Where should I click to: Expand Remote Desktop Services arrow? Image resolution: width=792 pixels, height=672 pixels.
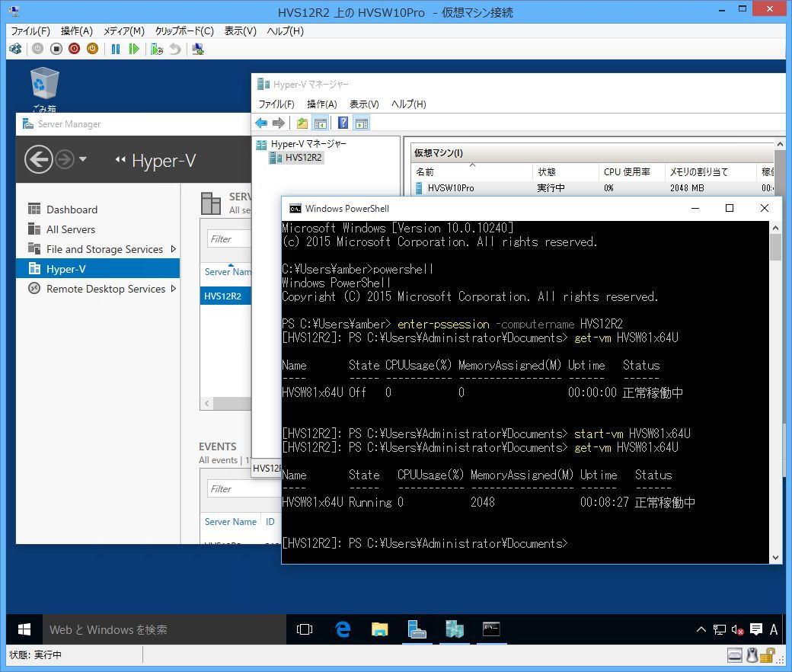(174, 289)
